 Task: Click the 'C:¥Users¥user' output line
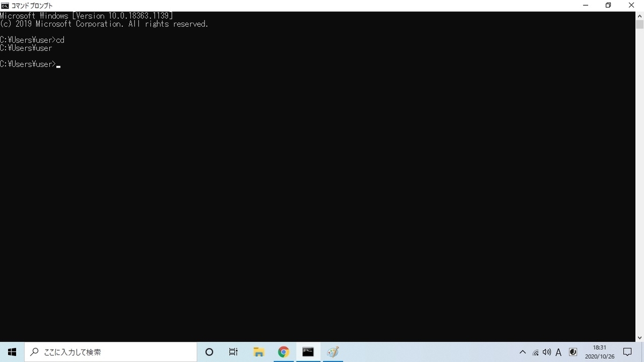click(x=26, y=48)
